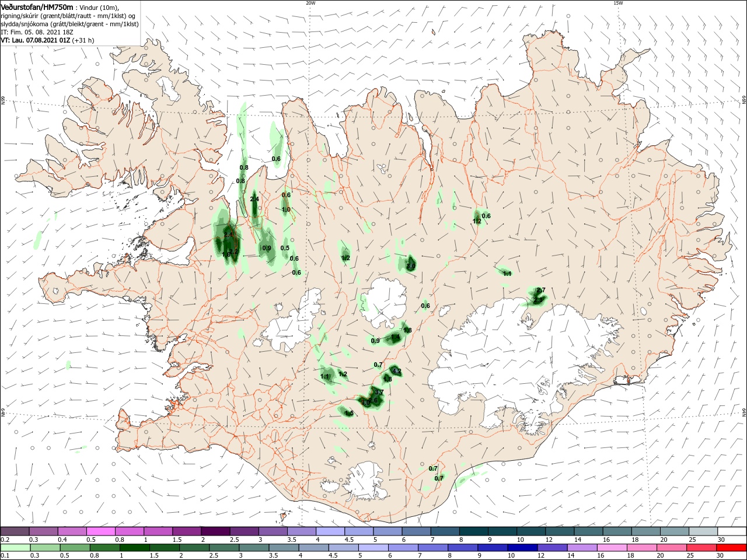Click the light grey 25 swatch in upper legend row
Image resolution: width=747 pixels, height=560 pixels.
click(x=703, y=531)
